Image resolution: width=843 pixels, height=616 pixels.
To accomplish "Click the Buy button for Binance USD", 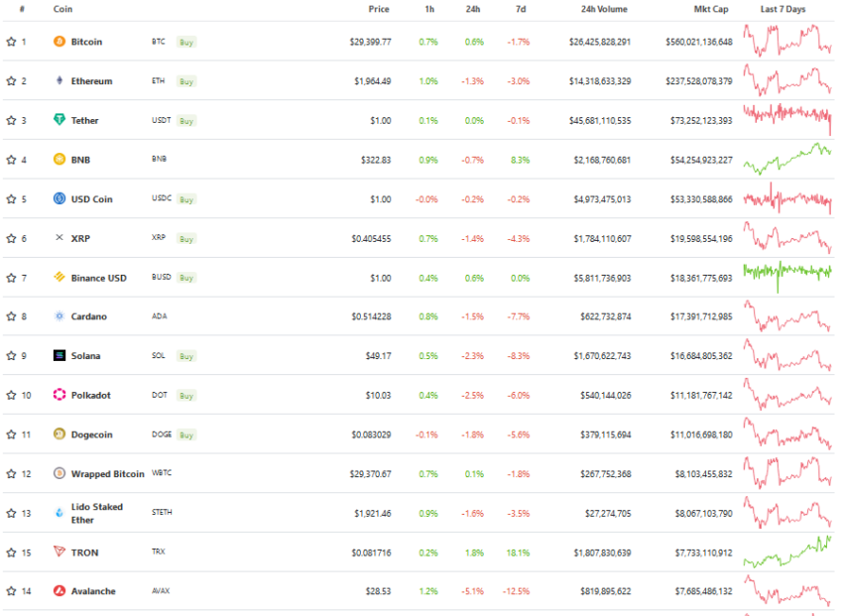I will click(x=186, y=278).
